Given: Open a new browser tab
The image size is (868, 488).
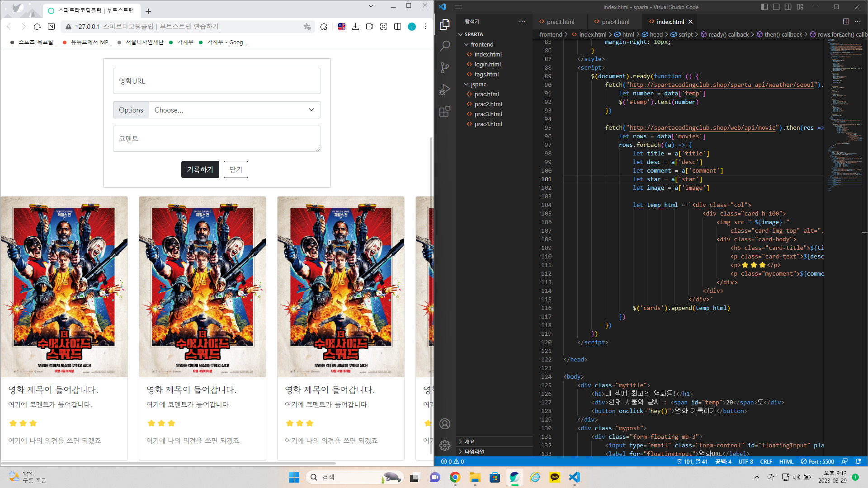Looking at the screenshot, I should [x=148, y=11].
